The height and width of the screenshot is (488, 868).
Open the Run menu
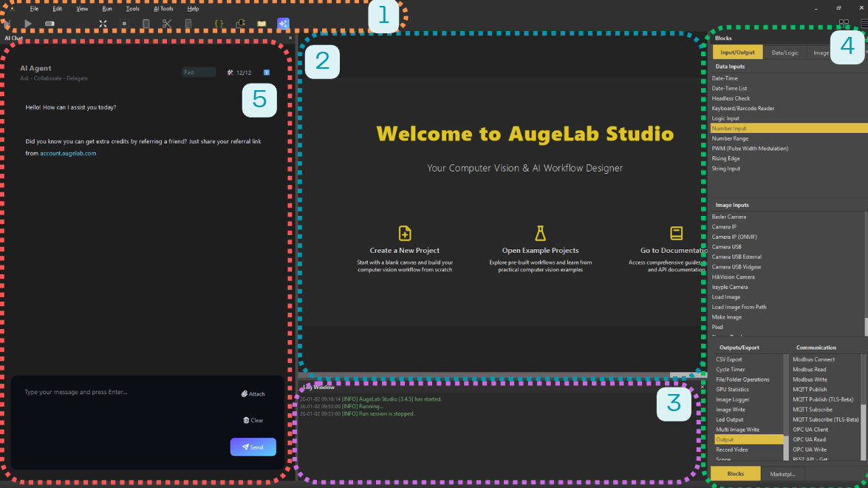click(107, 9)
